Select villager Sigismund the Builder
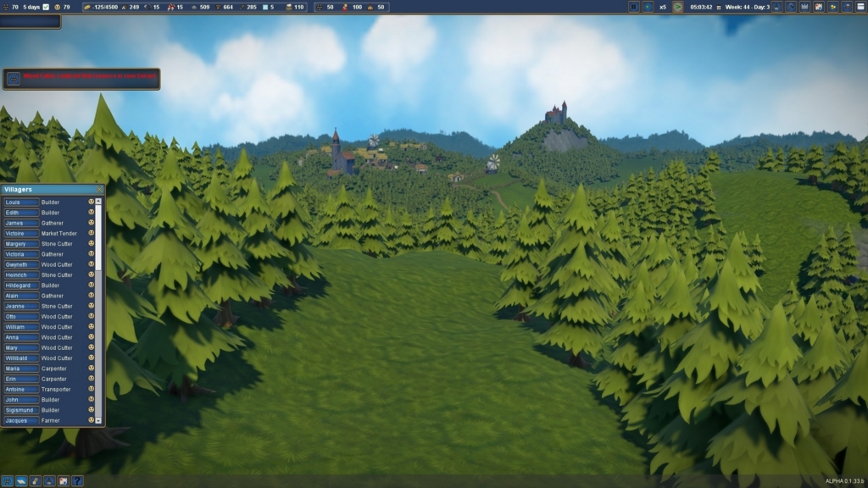 coord(21,410)
